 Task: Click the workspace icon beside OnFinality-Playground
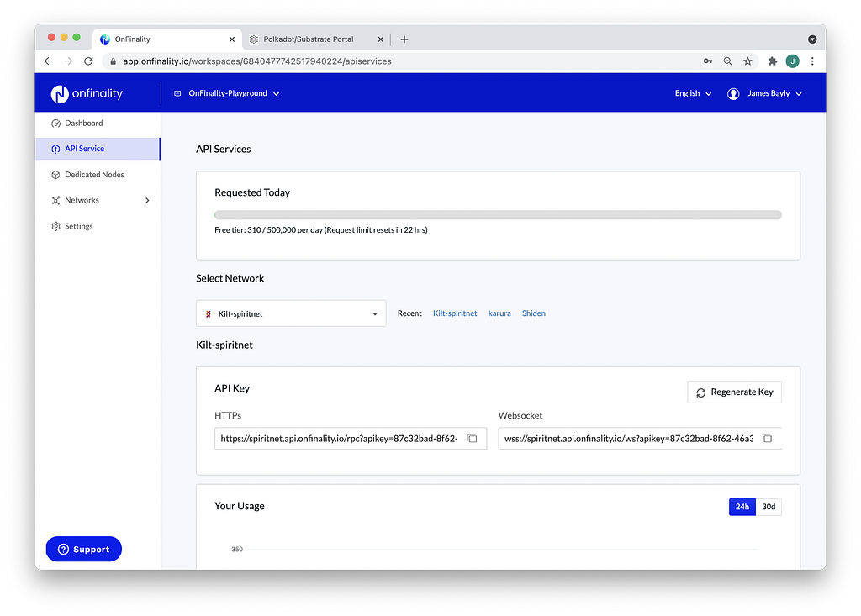point(177,93)
